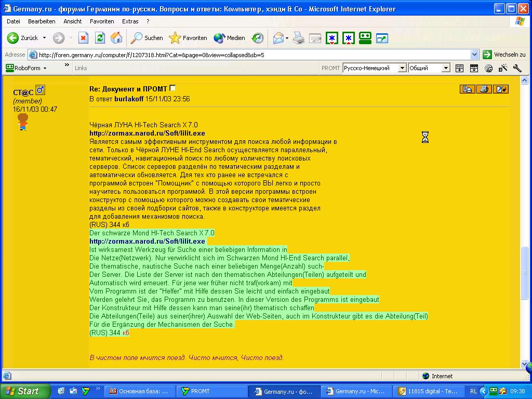
Task: Open the ? help menu
Action: point(148,21)
